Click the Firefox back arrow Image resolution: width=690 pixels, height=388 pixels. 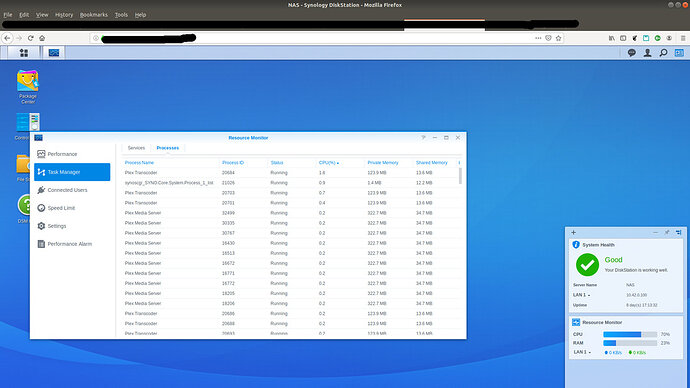pyautogui.click(x=7, y=38)
